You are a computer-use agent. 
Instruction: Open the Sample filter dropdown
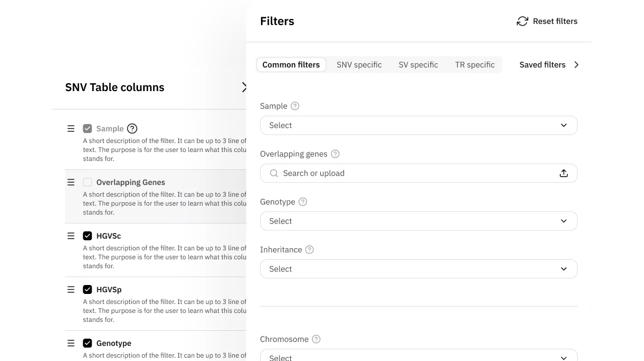(x=419, y=125)
